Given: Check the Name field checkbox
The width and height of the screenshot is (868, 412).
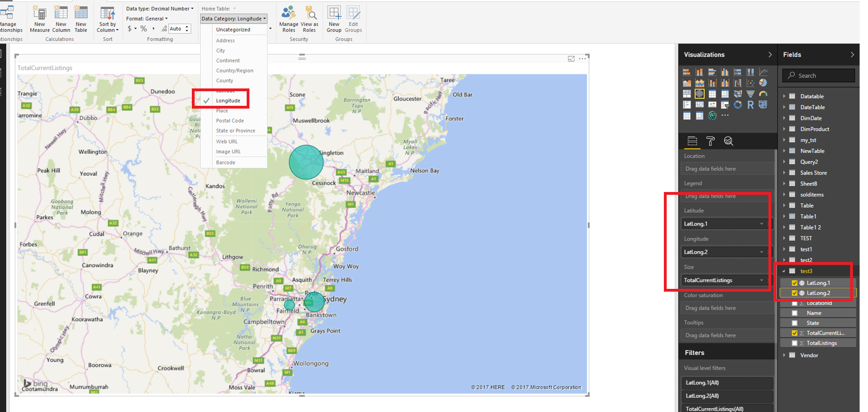Looking at the screenshot, I should pyautogui.click(x=795, y=313).
